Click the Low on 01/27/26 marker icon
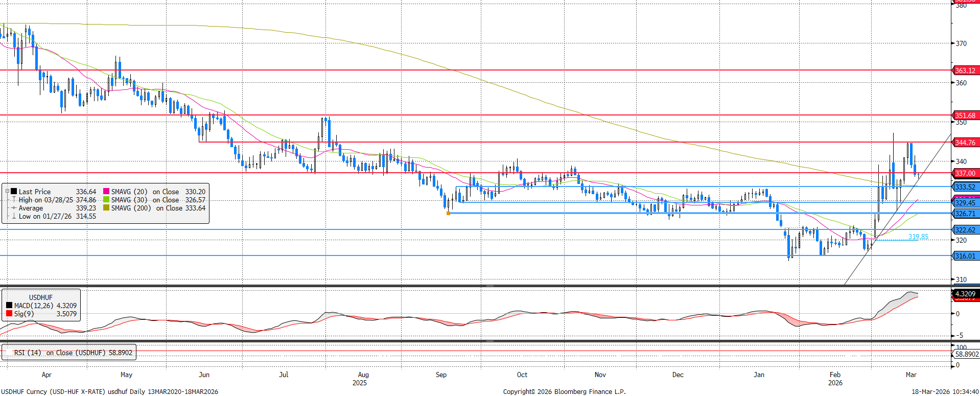Viewport: 980px width, 396px height. tap(14, 216)
